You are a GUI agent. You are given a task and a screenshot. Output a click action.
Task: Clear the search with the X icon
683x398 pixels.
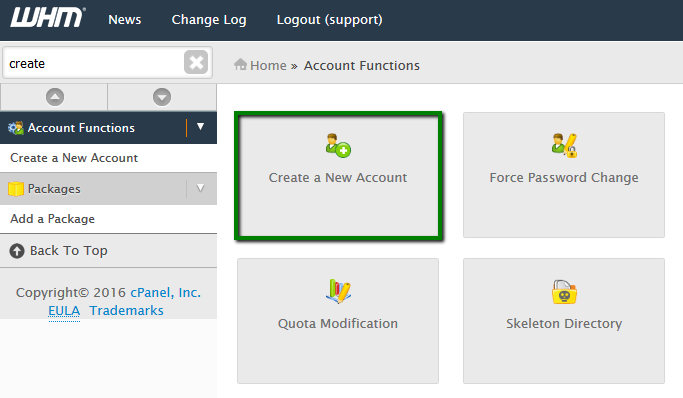click(x=196, y=62)
